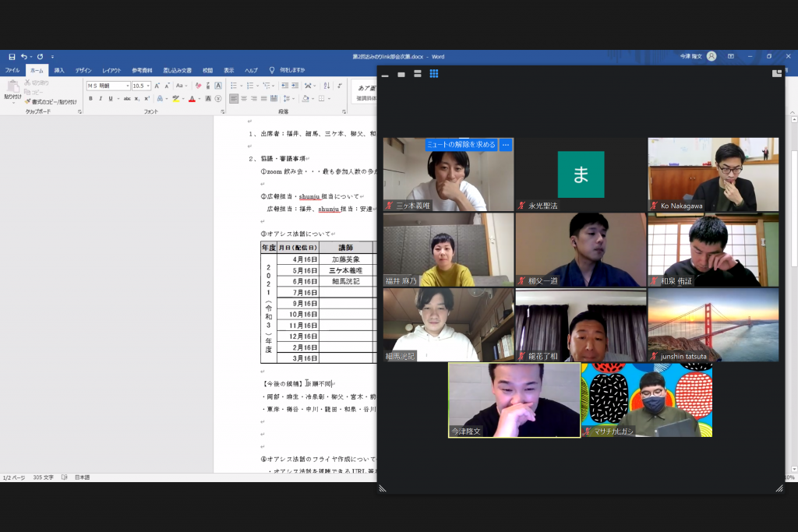Open the clipboard pane launcher
The width and height of the screenshot is (798, 532).
tap(80, 111)
